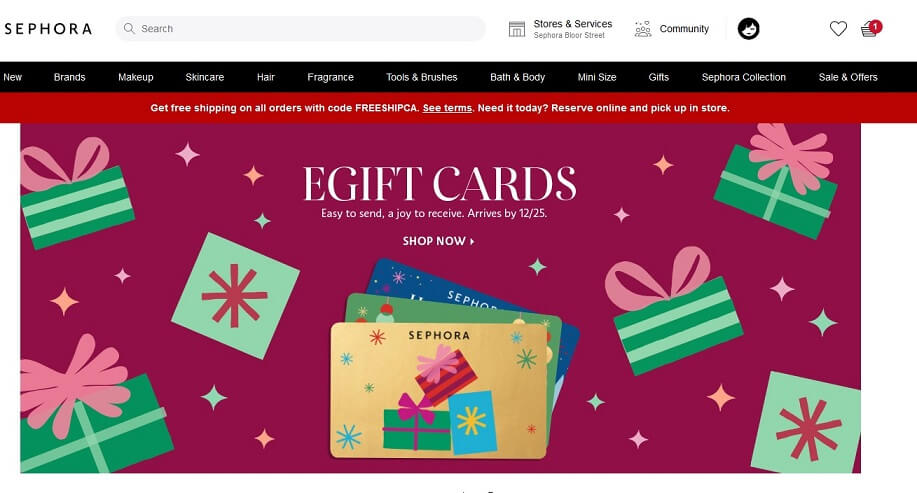Select Sale & Offers in navigation

pos(848,77)
